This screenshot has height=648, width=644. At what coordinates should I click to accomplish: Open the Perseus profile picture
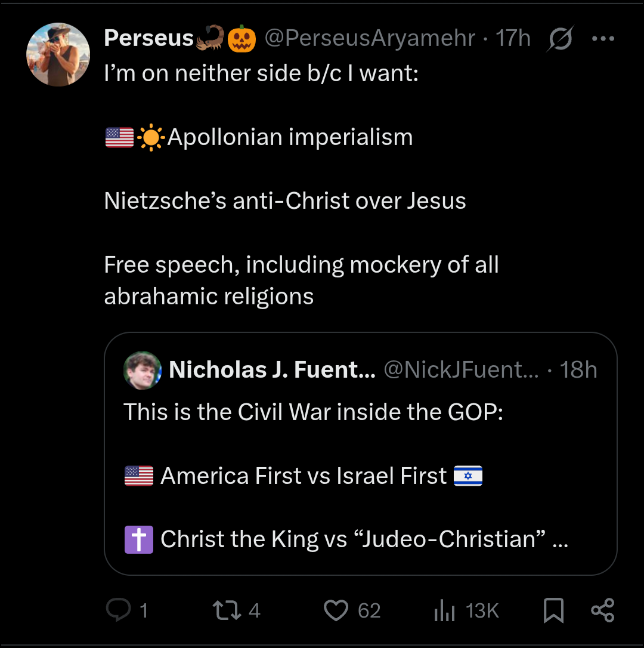point(58,55)
